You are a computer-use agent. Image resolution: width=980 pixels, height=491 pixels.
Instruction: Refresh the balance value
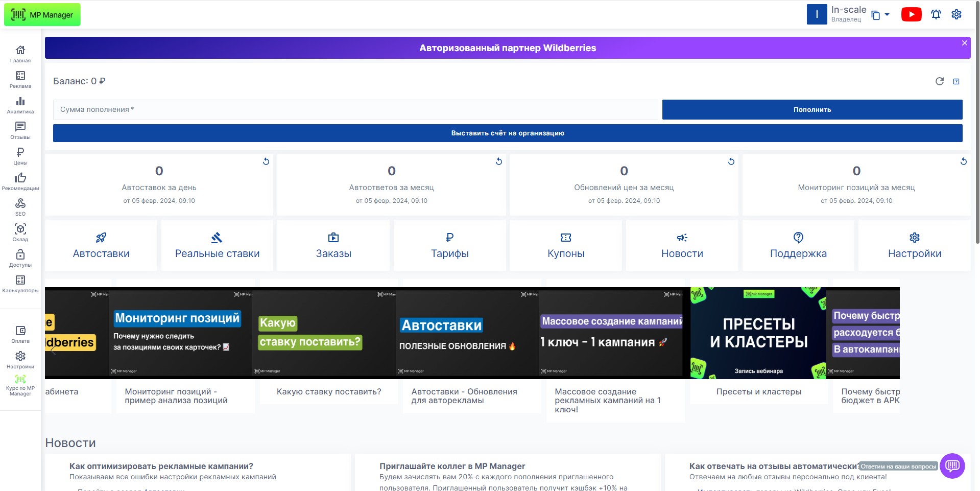click(x=940, y=81)
